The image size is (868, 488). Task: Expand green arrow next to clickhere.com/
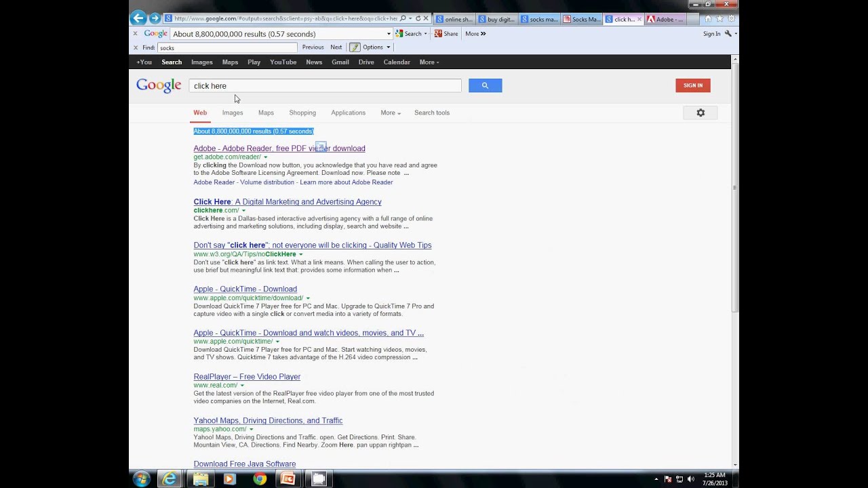pos(243,211)
